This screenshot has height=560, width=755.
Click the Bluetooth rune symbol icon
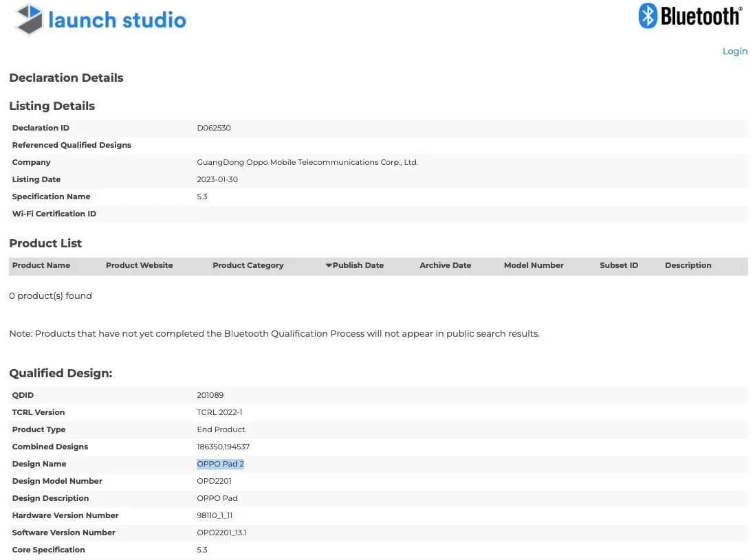tap(648, 16)
